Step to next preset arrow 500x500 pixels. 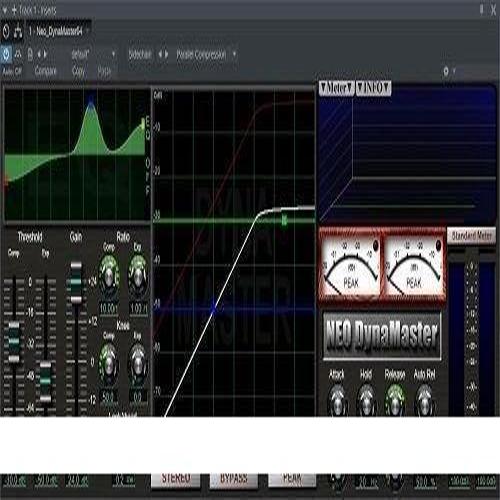45,54
